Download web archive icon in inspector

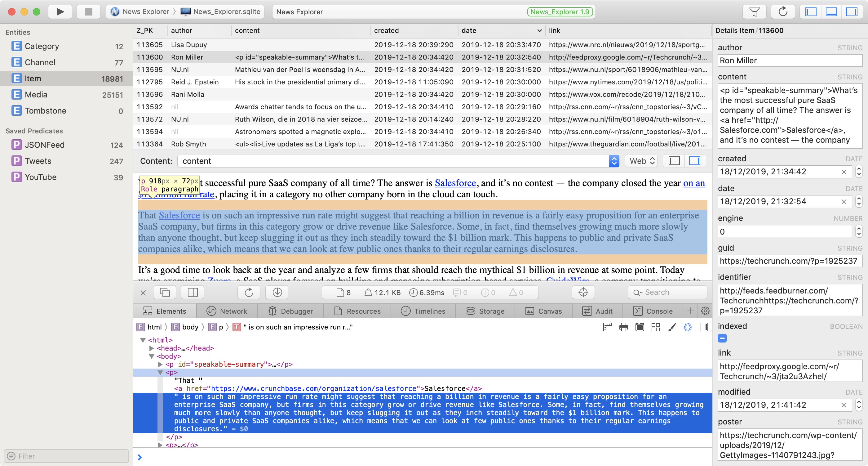(277, 292)
